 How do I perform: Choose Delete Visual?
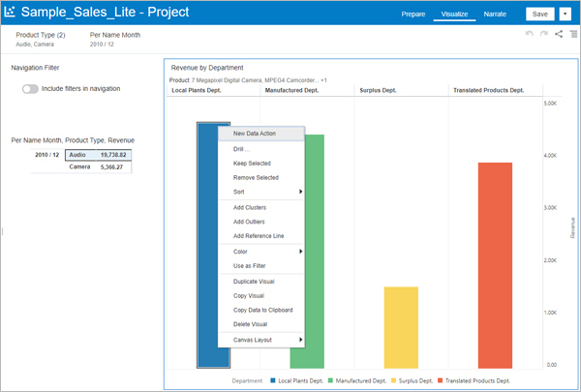point(261,324)
